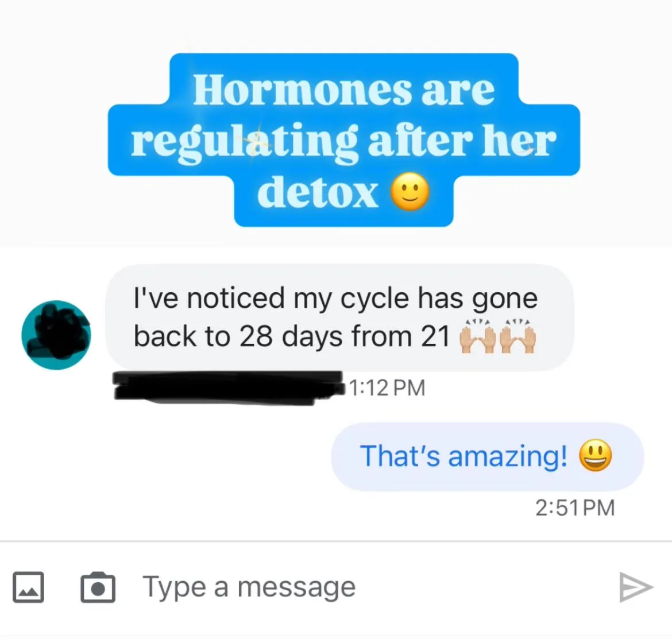Tap the redacted sender name bar
The height and width of the screenshot is (639, 672).
click(229, 388)
